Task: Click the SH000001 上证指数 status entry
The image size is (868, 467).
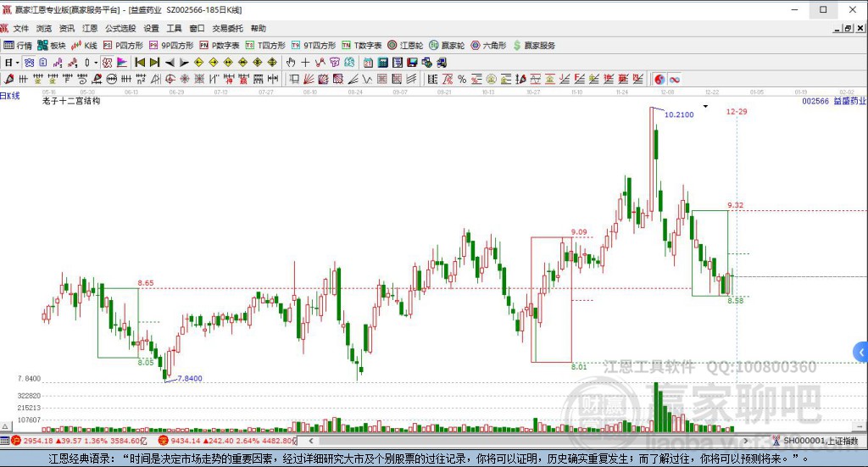Action: (x=816, y=441)
